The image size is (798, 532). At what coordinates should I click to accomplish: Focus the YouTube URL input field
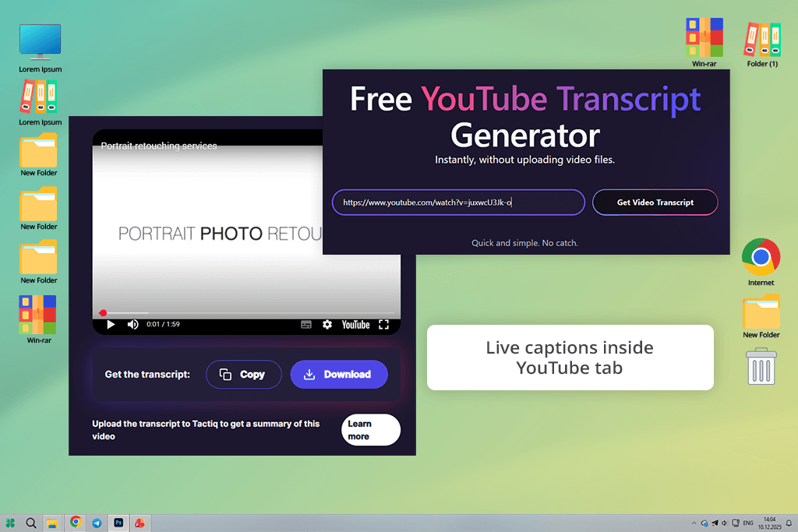click(458, 203)
